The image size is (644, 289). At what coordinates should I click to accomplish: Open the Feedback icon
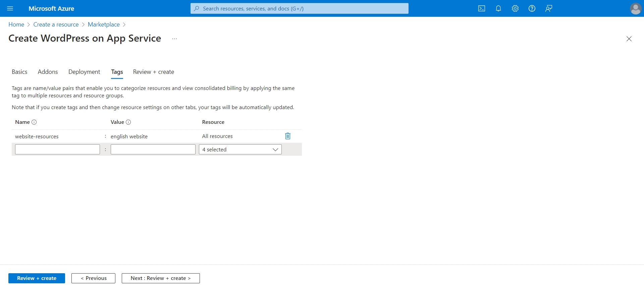[x=549, y=8]
